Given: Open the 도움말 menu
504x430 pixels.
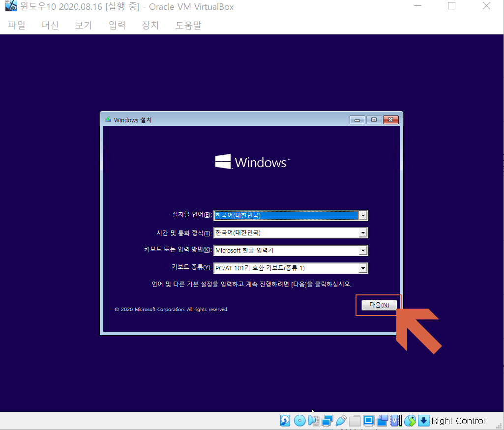Looking at the screenshot, I should tap(188, 25).
